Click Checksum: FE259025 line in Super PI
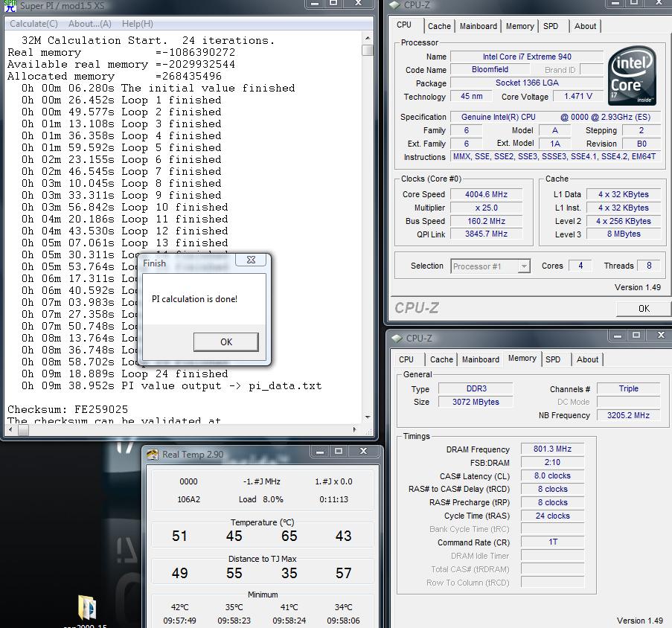The image size is (672, 628). (68, 409)
